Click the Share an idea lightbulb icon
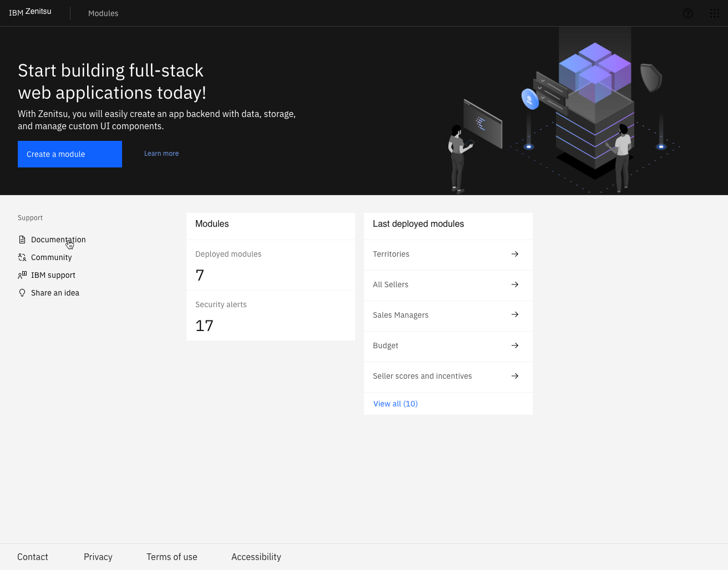Image resolution: width=728 pixels, height=570 pixels. pos(22,292)
